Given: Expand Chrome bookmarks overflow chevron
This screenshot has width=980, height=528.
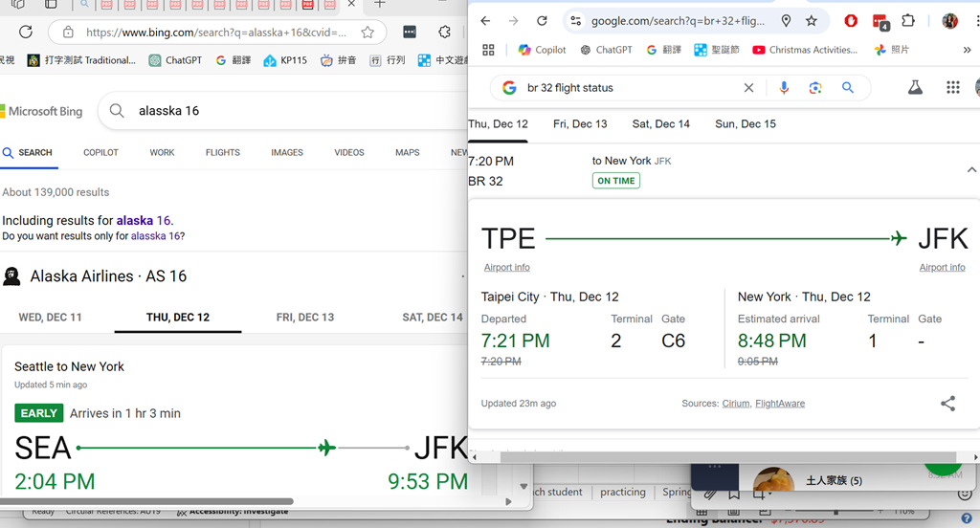Looking at the screenshot, I should coord(967,50).
